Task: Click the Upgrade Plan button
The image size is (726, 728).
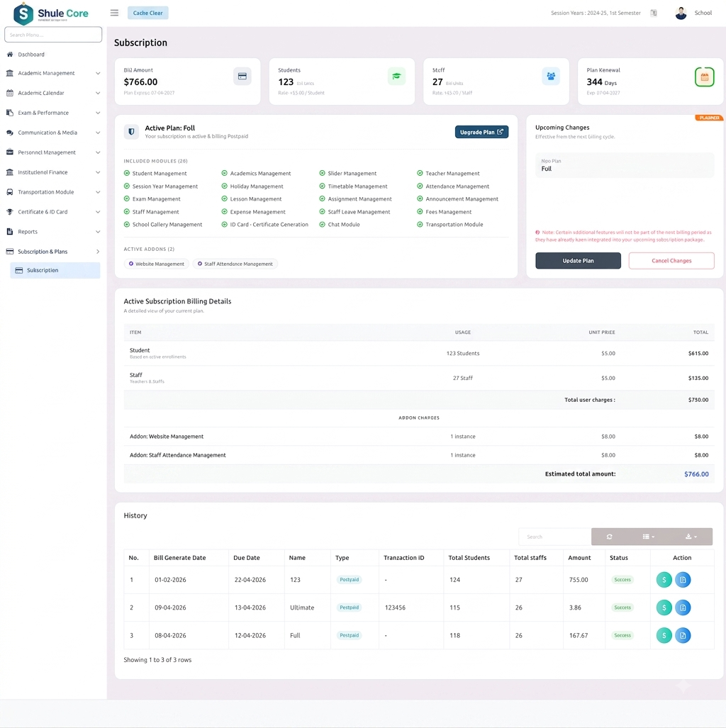Action: pos(481,133)
